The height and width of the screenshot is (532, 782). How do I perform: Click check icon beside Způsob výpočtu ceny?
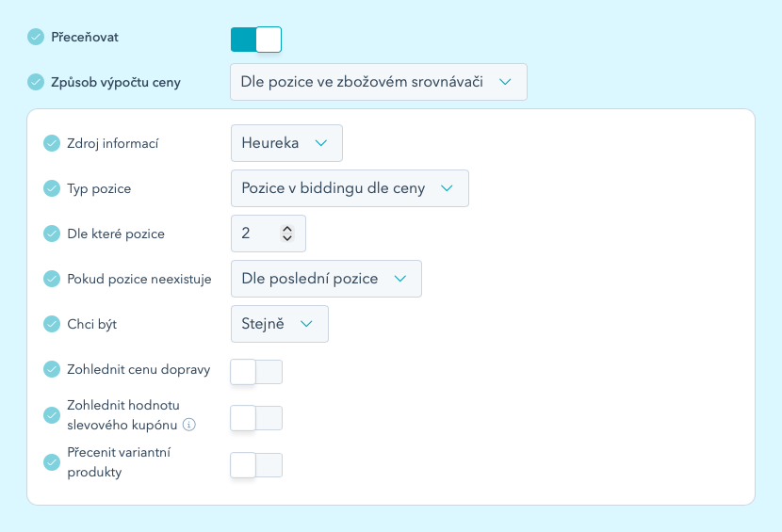click(36, 82)
